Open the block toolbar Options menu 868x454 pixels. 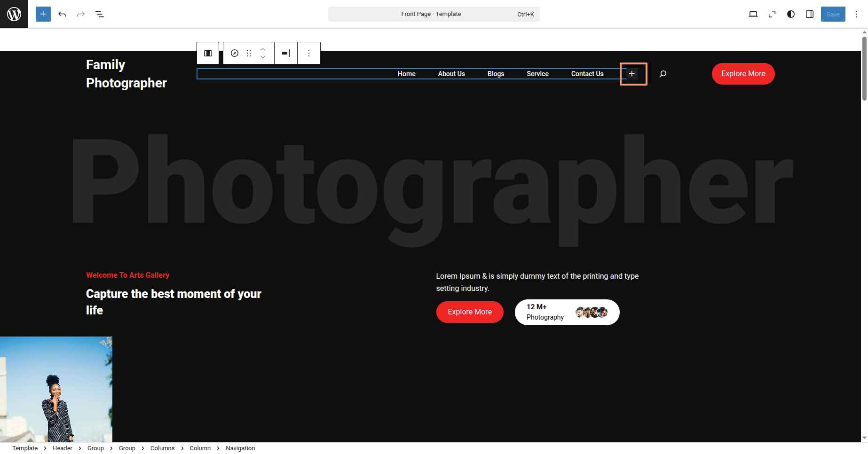[x=309, y=53]
